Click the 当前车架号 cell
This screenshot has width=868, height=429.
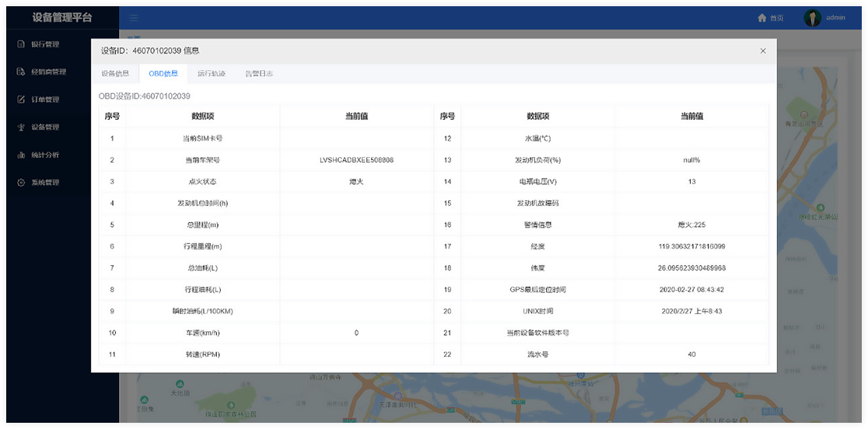pos(202,160)
